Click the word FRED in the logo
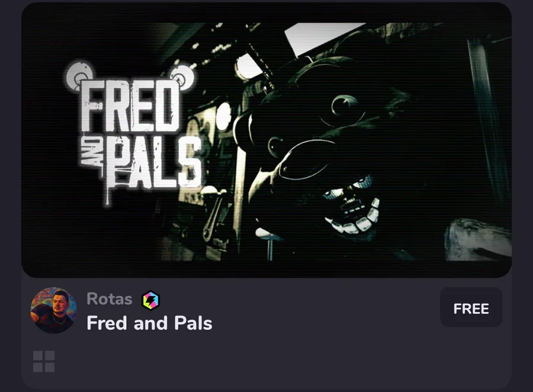Viewport: 533px width, 392px height. click(x=130, y=106)
